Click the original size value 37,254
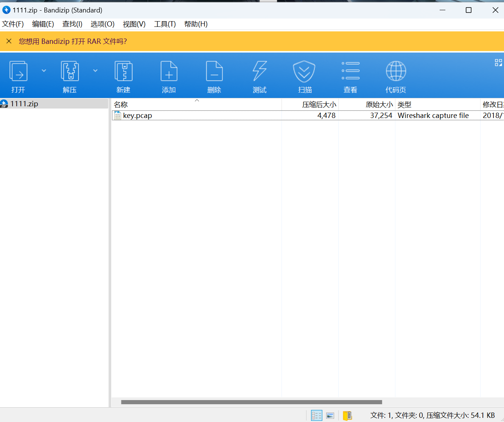Image resolution: width=504 pixels, height=422 pixels. [x=381, y=115]
